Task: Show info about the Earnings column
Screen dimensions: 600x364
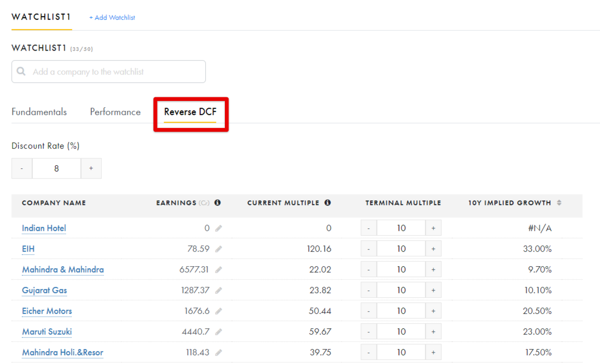Action: pyautogui.click(x=217, y=202)
